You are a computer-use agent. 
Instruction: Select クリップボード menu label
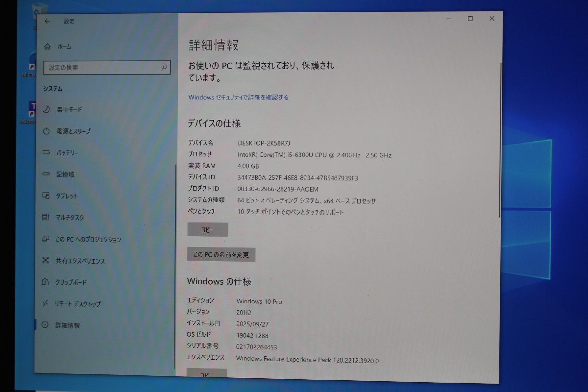[71, 282]
